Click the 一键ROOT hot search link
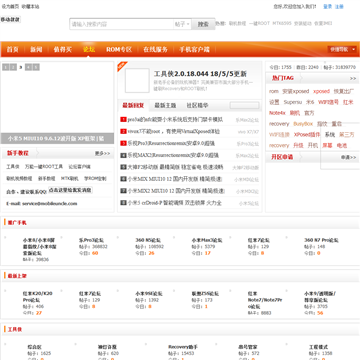Viewport: 360px width, 360px height. pos(259,23)
